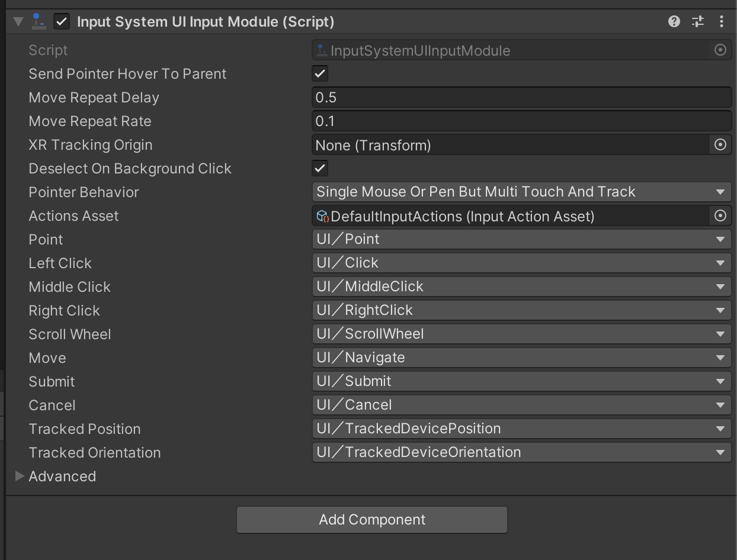
Task: Disable Deselect On Background Click
Action: [319, 168]
